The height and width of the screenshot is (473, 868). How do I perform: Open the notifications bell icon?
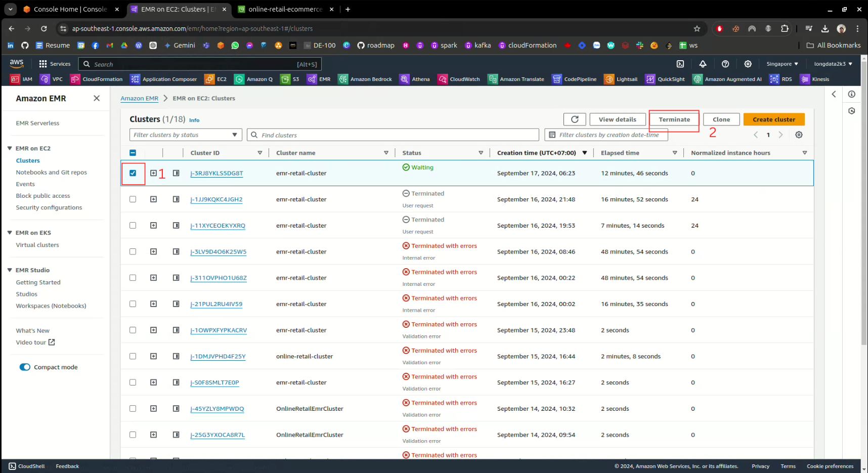point(703,64)
